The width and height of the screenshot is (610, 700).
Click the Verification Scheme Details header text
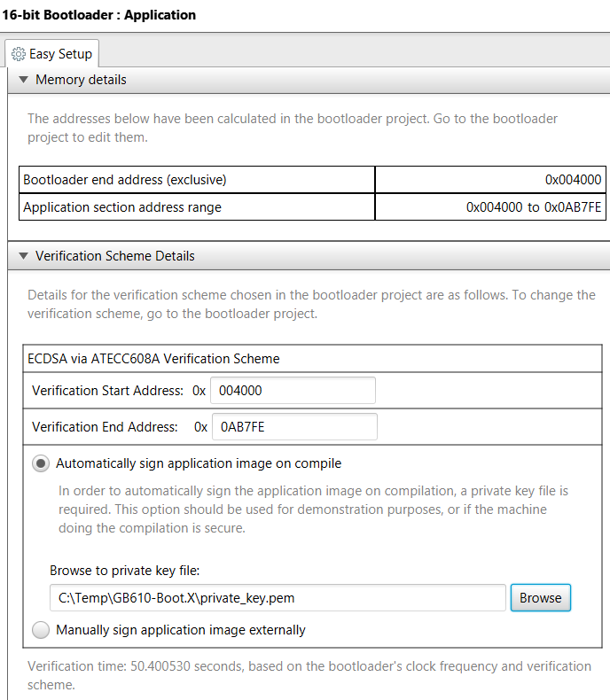coord(115,255)
